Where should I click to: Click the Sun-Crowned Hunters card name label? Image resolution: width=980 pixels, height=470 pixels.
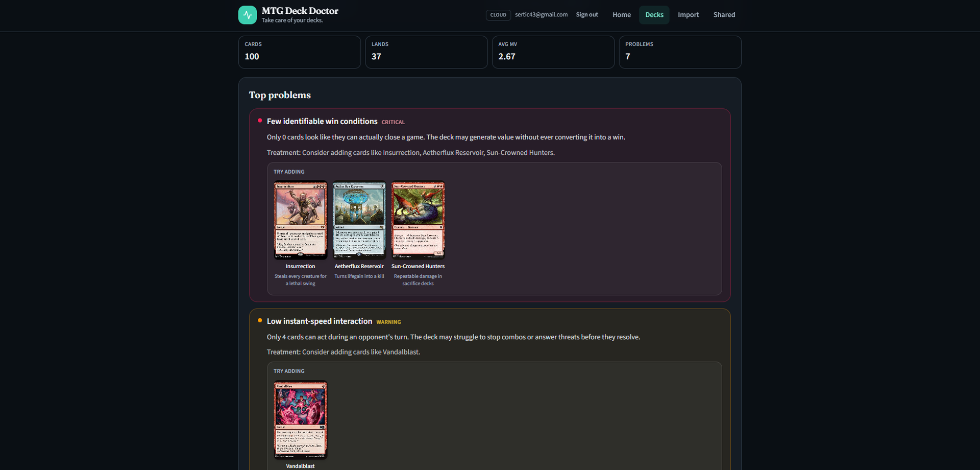tap(418, 266)
